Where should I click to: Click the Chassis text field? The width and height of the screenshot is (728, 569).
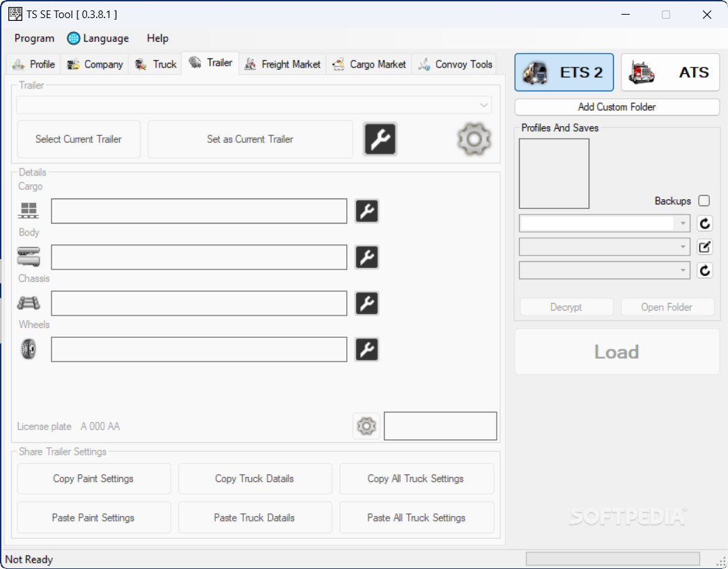pyautogui.click(x=199, y=303)
